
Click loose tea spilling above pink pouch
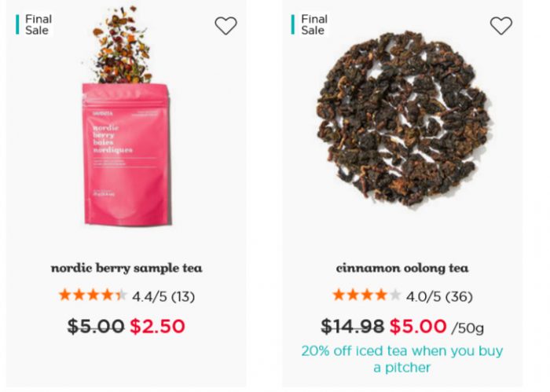(x=119, y=46)
